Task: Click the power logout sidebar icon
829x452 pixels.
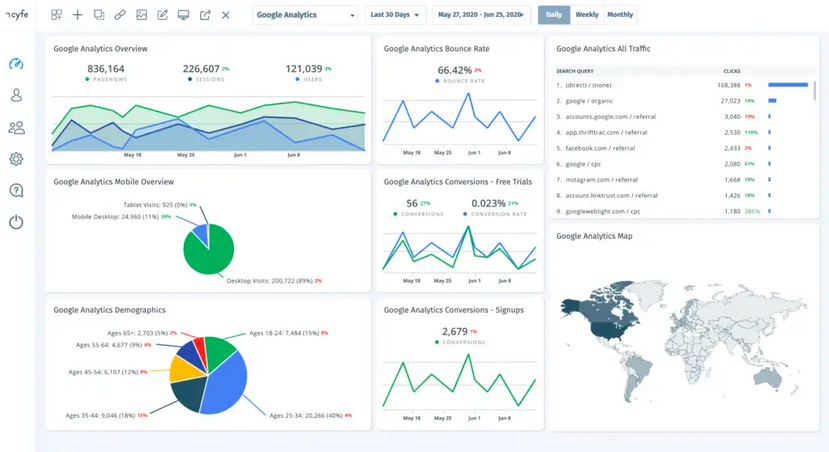Action: (x=16, y=222)
